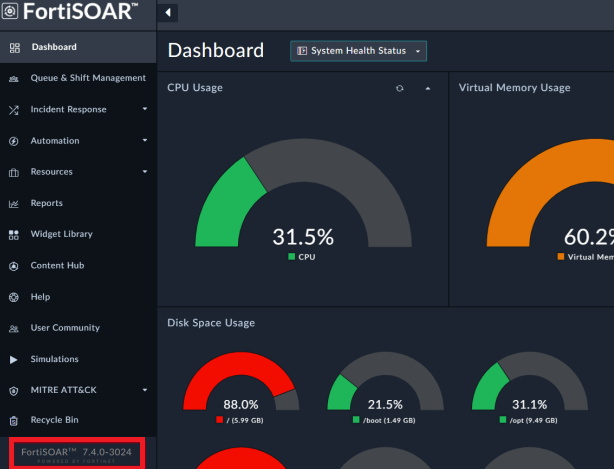
Task: Open the Recycle Bin
Action: point(78,420)
